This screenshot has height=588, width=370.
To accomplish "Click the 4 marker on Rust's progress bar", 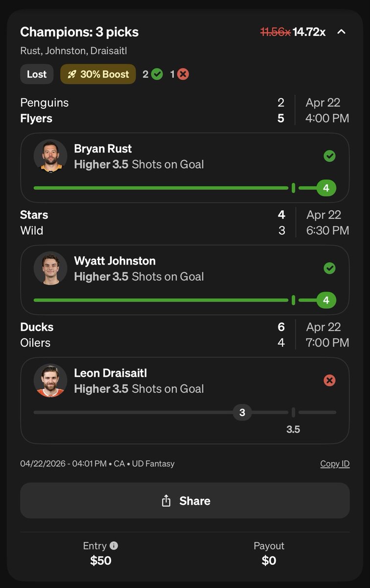I will [x=326, y=188].
